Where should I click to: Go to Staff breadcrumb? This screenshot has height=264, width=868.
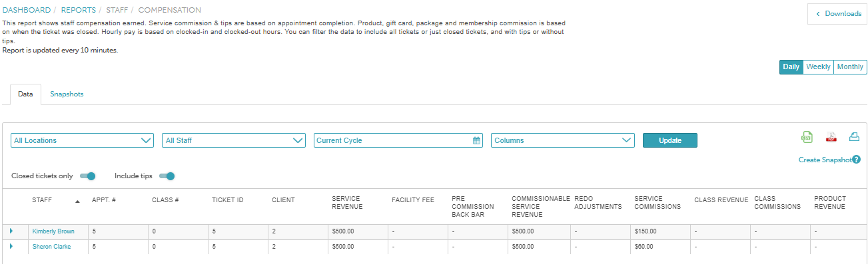click(117, 10)
